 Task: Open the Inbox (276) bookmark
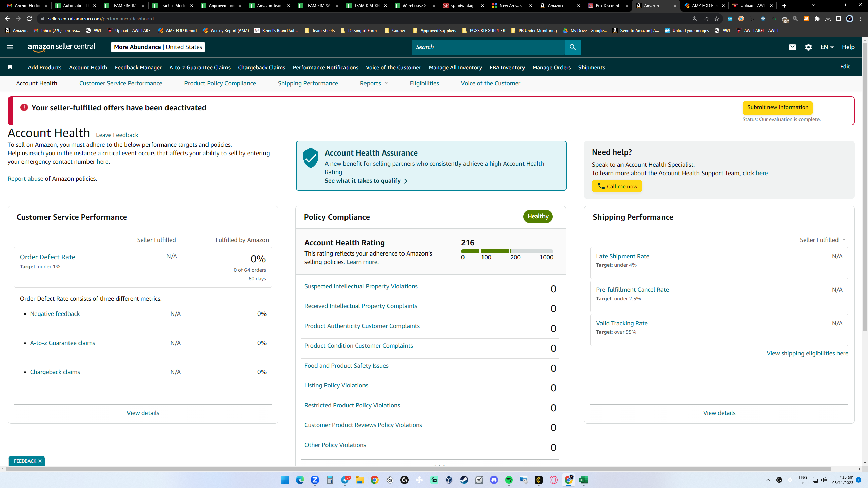pos(57,30)
